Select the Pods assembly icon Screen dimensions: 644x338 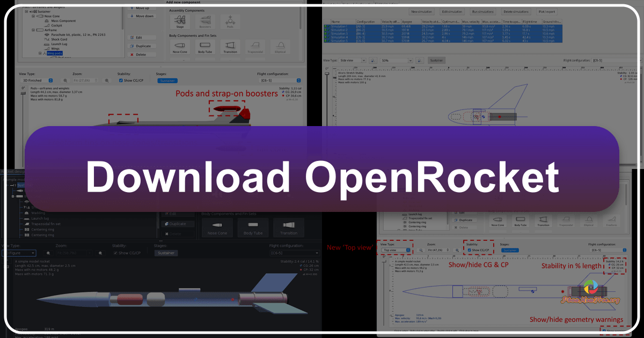pos(230,20)
